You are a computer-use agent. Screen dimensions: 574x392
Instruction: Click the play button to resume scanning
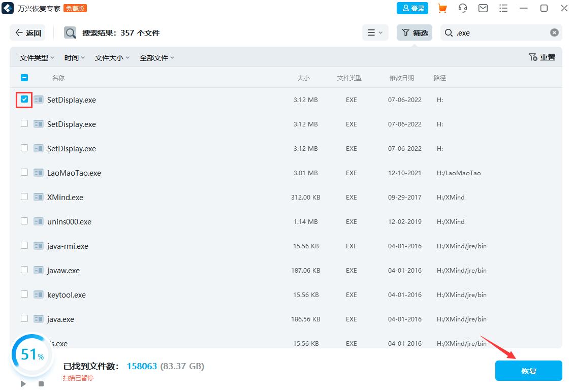[23, 384]
